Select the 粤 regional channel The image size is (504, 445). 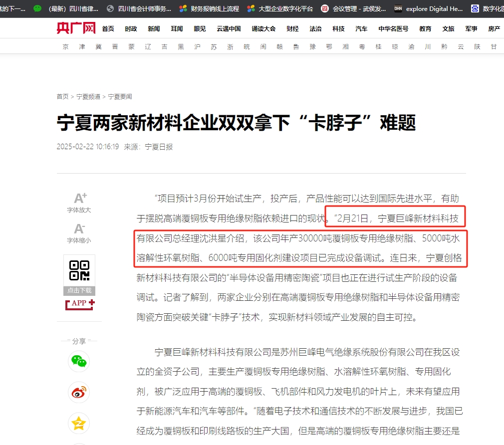(x=362, y=46)
